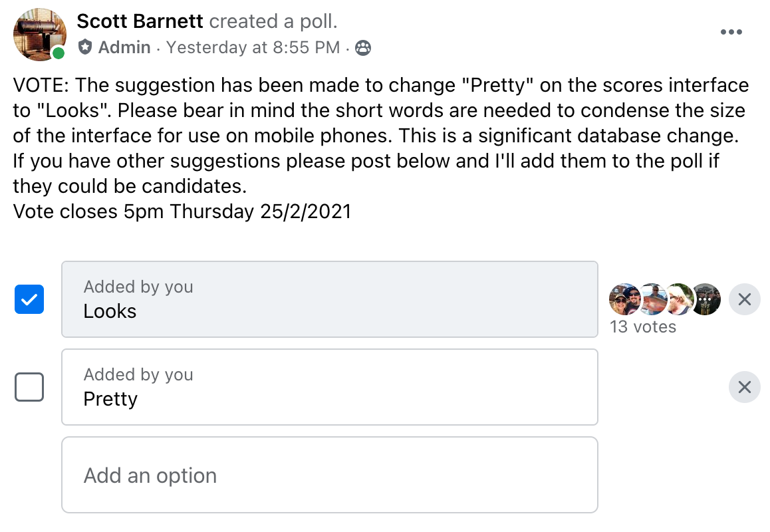The width and height of the screenshot is (770, 532).
Task: Click the second voter avatar for Looks
Action: click(654, 299)
